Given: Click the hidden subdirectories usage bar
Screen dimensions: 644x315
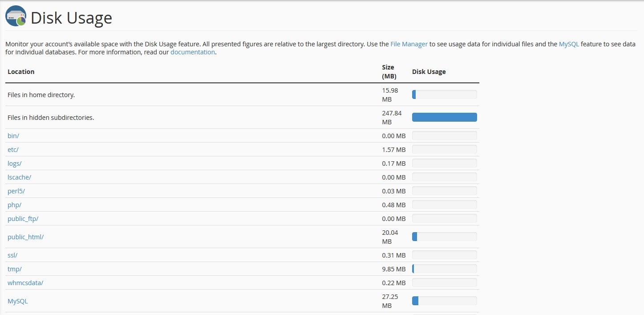Looking at the screenshot, I should pyautogui.click(x=444, y=117).
